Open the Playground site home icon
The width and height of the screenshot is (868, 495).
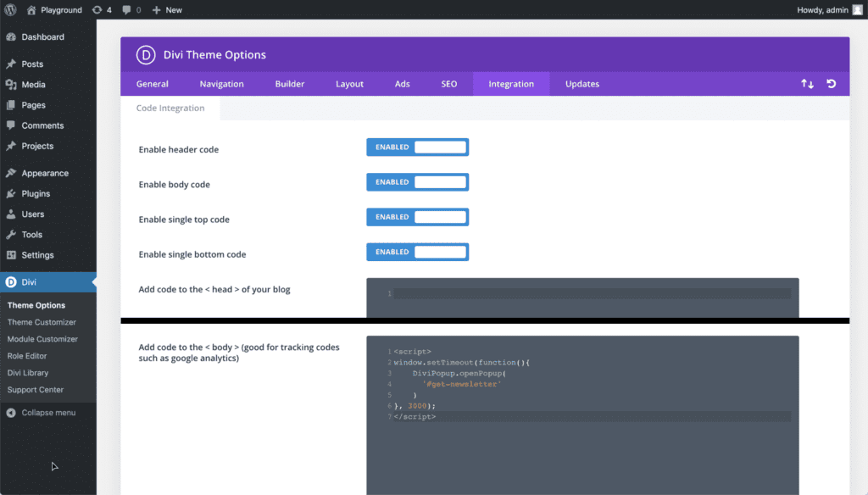pos(31,10)
